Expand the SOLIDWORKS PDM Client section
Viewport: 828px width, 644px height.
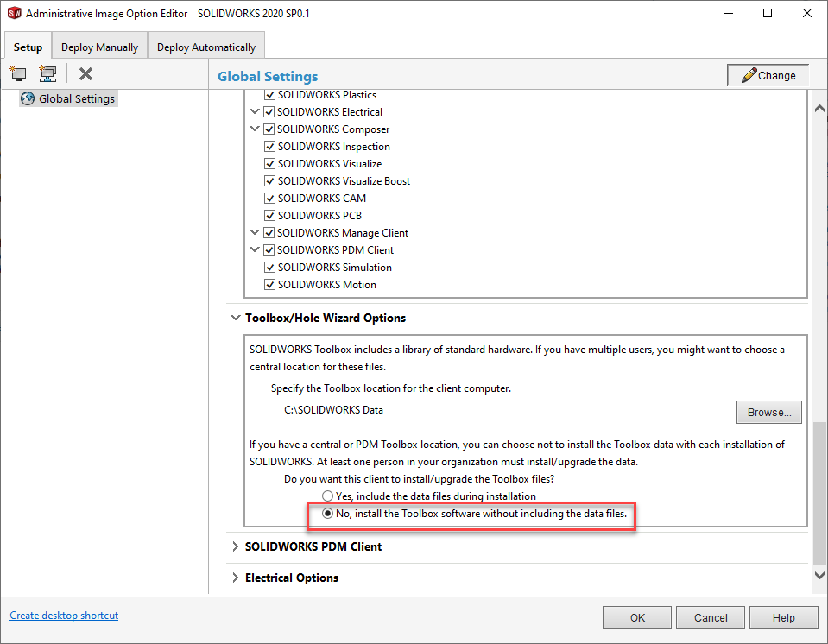(x=236, y=546)
